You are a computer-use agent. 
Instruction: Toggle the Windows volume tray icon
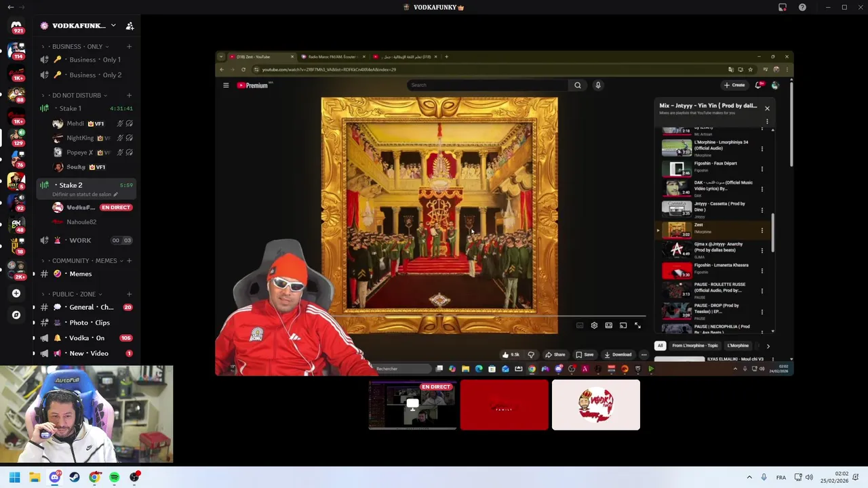pos(809,477)
